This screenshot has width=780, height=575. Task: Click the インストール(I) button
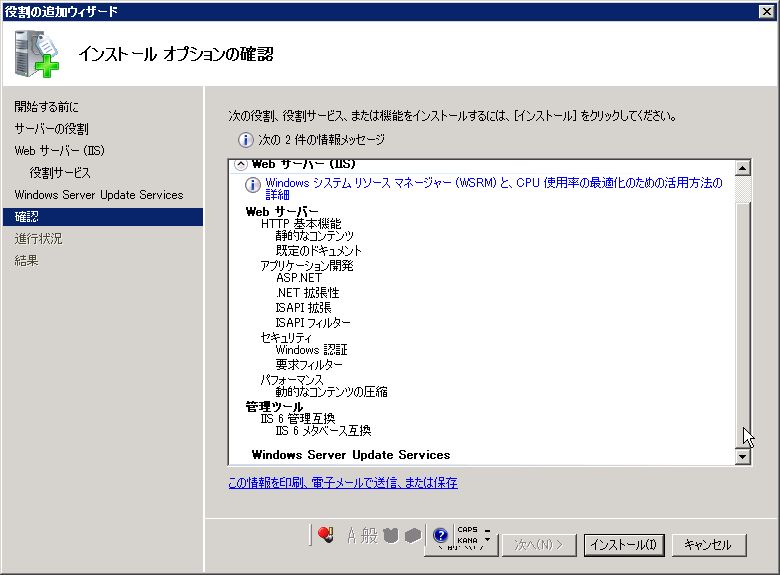click(624, 545)
